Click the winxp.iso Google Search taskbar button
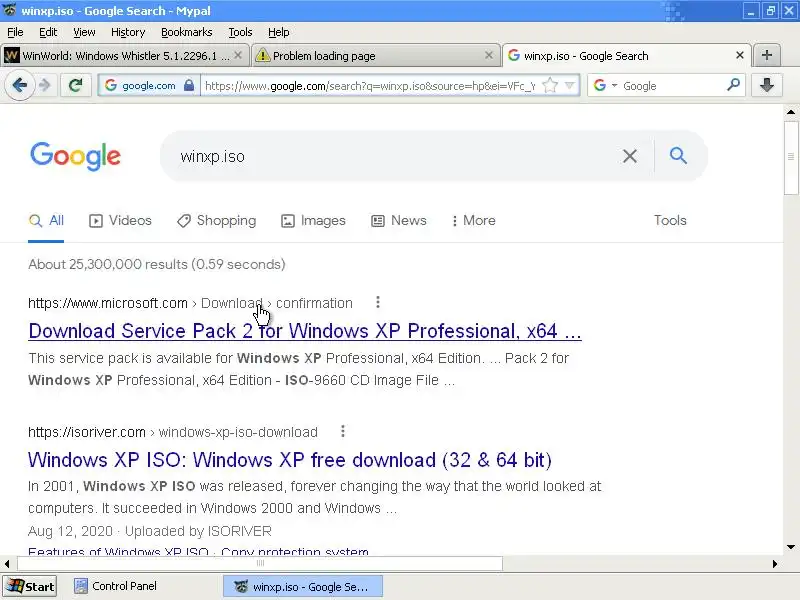Screen dimensions: 800x600 [303, 586]
